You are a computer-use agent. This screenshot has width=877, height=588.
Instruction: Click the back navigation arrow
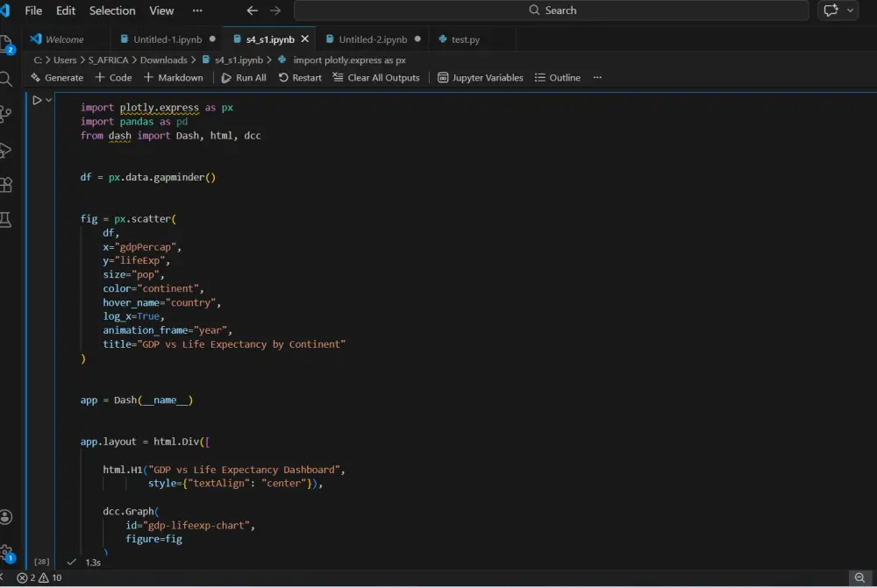pyautogui.click(x=253, y=11)
